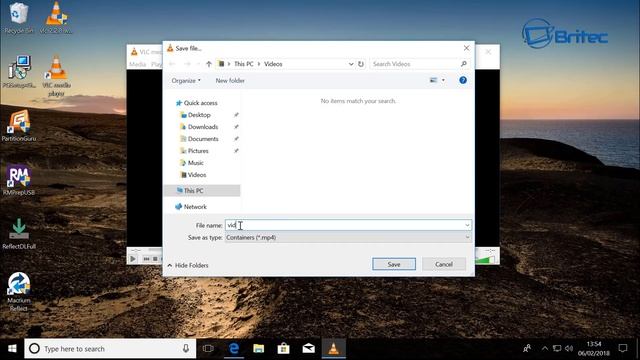Click Videos in the address path
The height and width of the screenshot is (360, 640).
tap(273, 64)
